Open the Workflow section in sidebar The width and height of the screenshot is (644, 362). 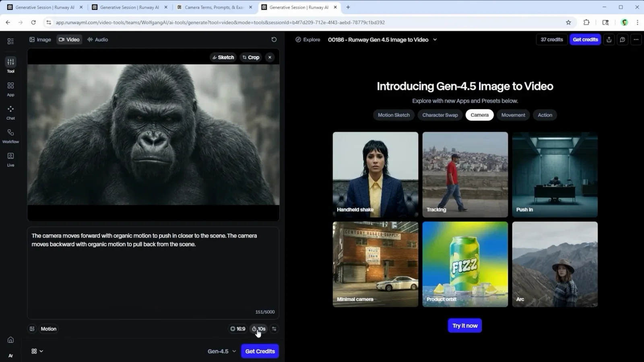(10, 136)
